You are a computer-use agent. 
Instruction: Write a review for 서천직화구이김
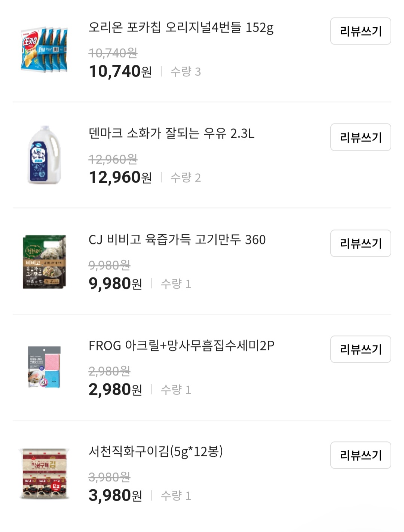tap(360, 455)
